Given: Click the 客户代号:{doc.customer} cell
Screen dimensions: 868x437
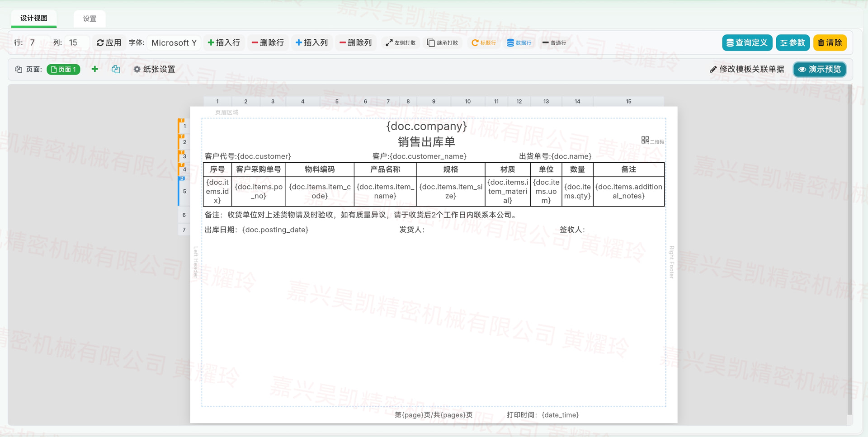Looking at the screenshot, I should [x=248, y=156].
